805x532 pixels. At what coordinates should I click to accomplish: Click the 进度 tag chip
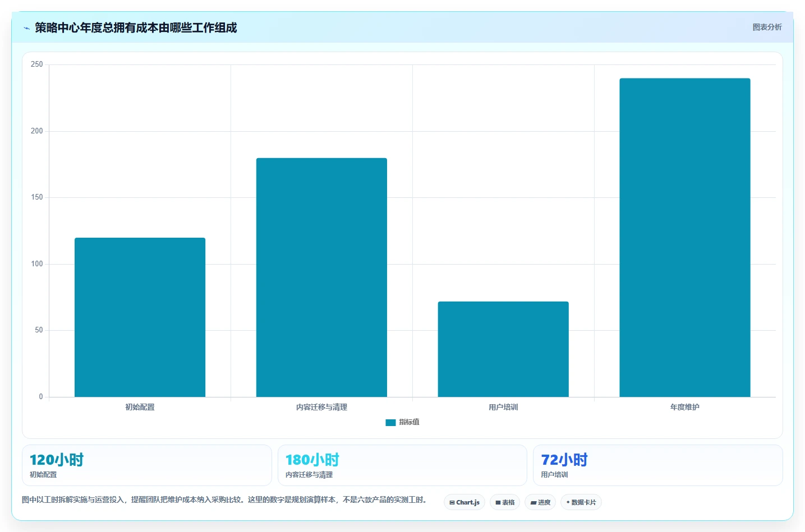[x=540, y=502]
